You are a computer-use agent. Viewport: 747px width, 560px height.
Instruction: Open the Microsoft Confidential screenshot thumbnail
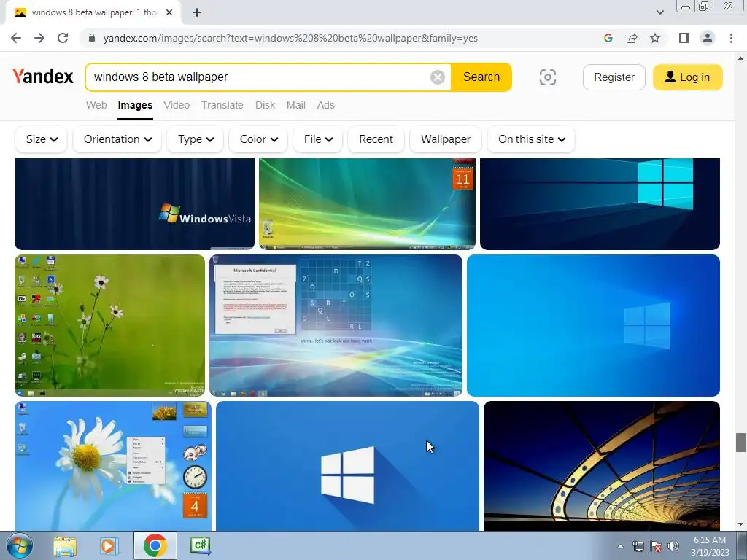336,325
